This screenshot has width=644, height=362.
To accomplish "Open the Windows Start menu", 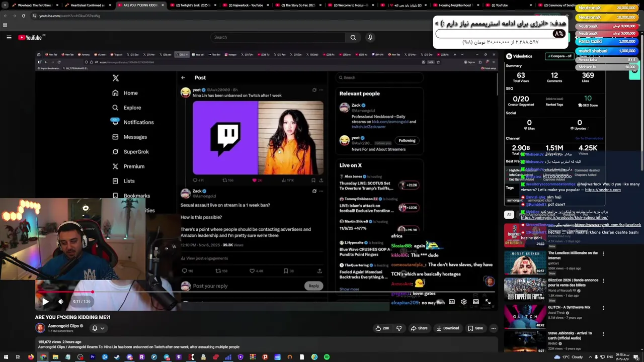I will click(x=5, y=357).
